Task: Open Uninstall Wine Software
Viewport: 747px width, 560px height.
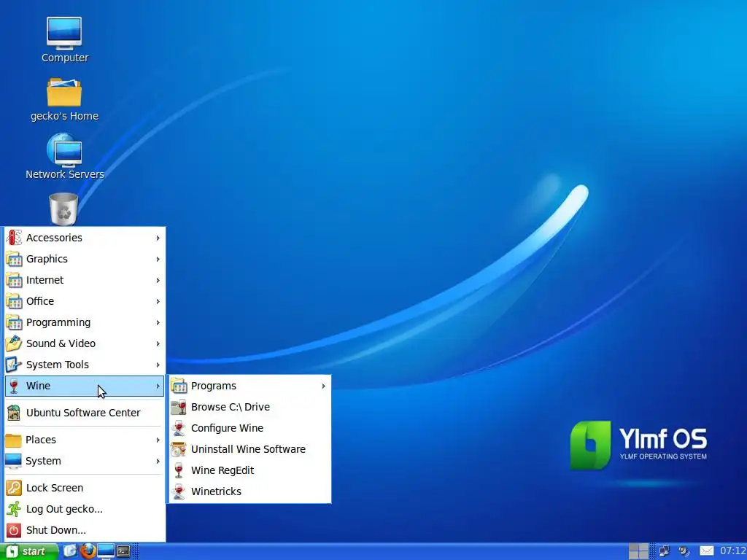Action: coord(249,449)
